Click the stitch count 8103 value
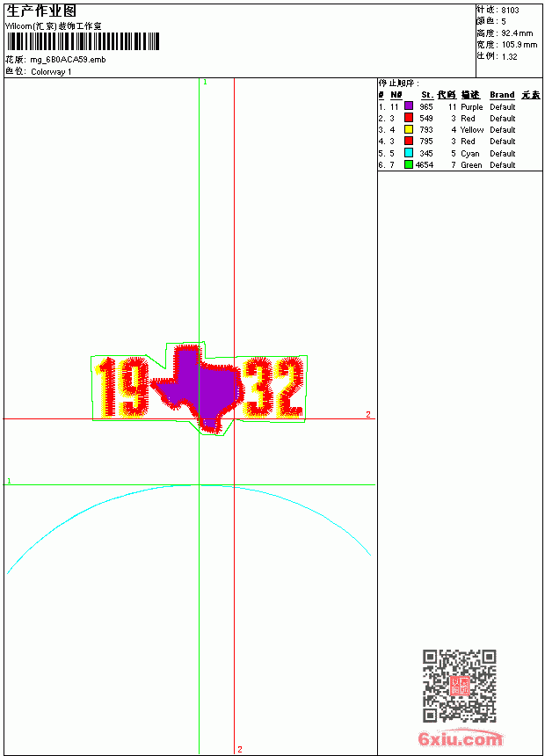This screenshot has width=545, height=756. [x=510, y=11]
